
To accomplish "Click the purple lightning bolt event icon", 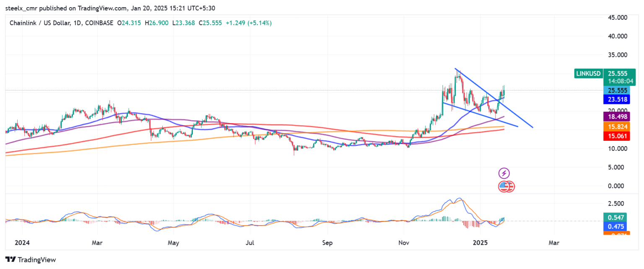I will 504,173.
